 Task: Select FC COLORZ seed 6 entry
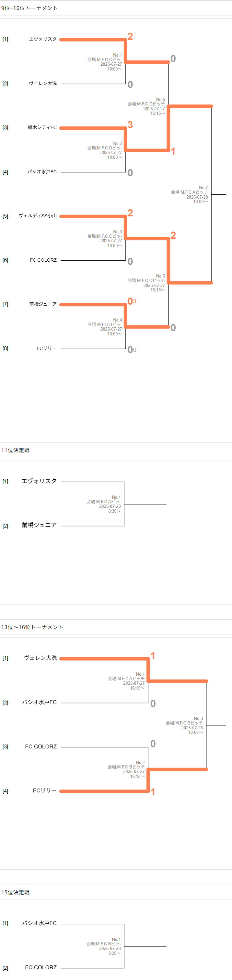pyautogui.click(x=43, y=260)
